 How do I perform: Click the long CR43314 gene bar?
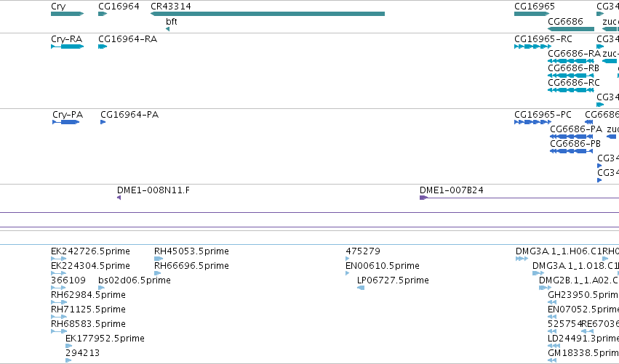(x=268, y=14)
